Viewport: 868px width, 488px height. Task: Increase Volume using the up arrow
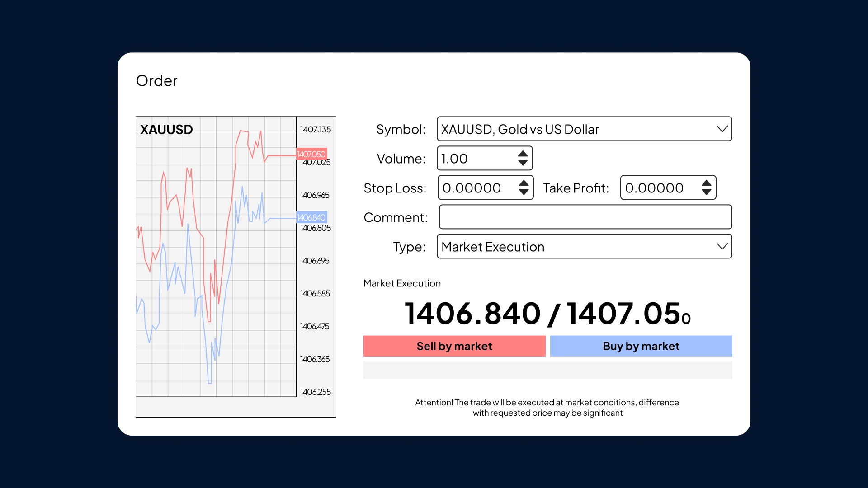click(x=523, y=154)
